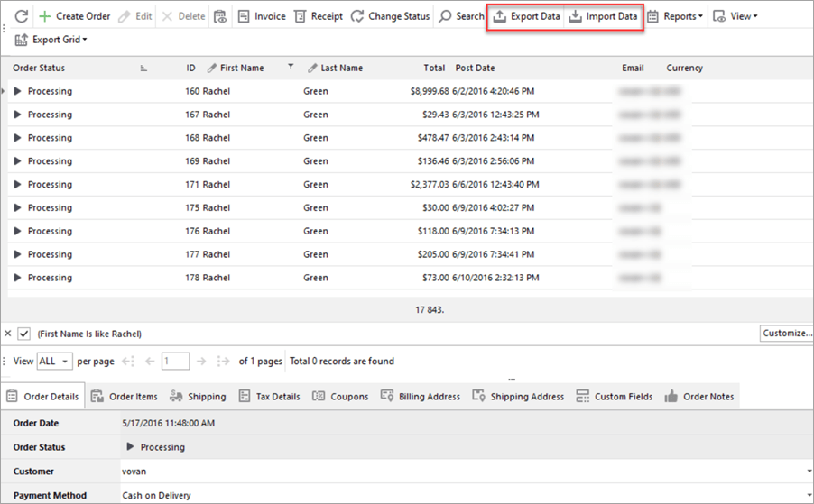Expand the View dropdown in toolbar
The image size is (814, 504).
(x=735, y=16)
